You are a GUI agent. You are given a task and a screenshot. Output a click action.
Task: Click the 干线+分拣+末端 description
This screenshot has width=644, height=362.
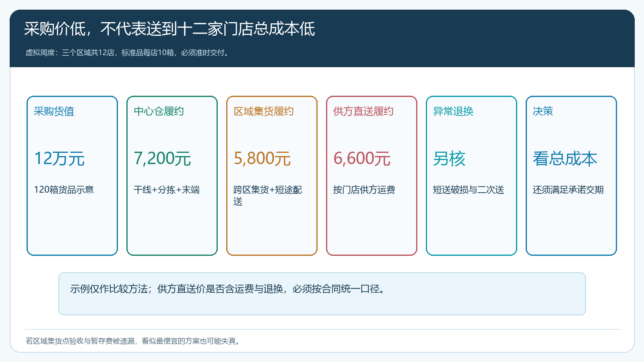(167, 190)
